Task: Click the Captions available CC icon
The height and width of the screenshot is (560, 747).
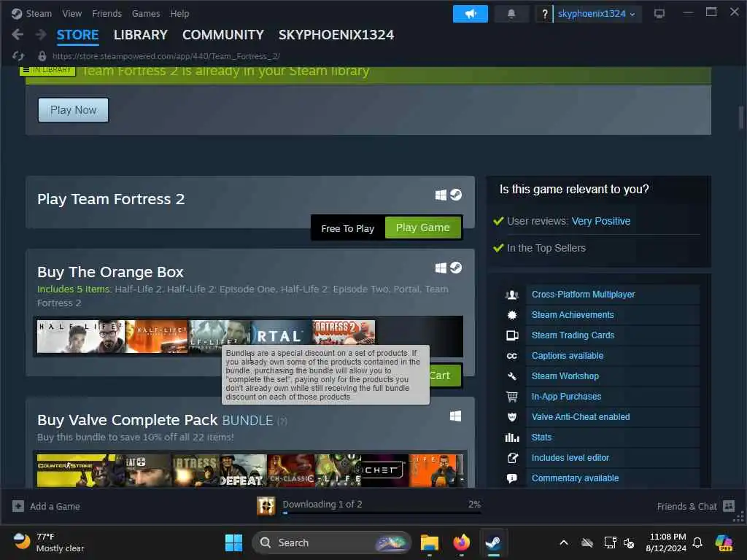Action: pyautogui.click(x=512, y=356)
